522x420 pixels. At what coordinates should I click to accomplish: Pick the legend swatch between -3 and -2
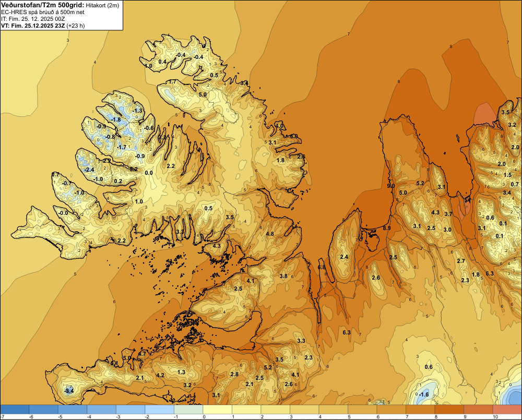point(130,409)
